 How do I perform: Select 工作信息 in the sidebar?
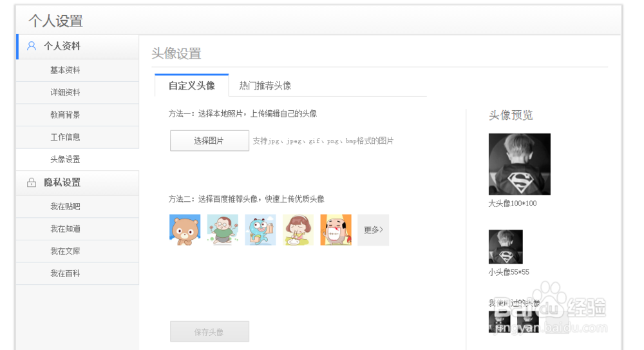tap(78, 137)
